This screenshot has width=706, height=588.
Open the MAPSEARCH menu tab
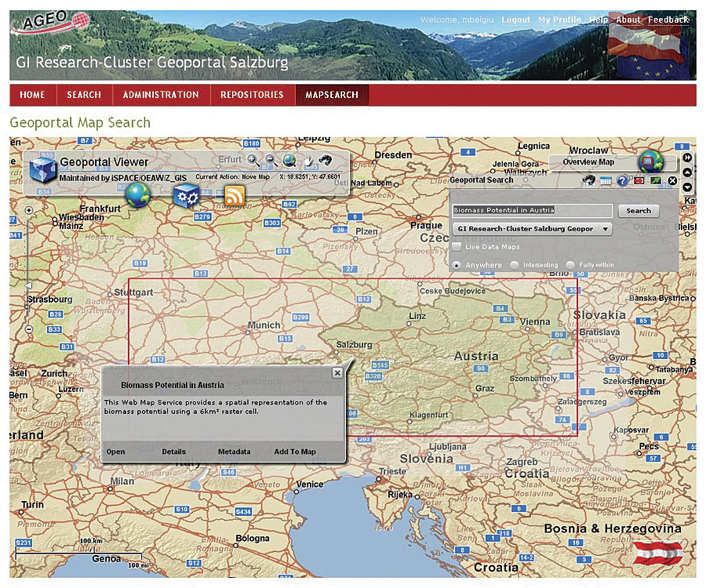click(332, 95)
